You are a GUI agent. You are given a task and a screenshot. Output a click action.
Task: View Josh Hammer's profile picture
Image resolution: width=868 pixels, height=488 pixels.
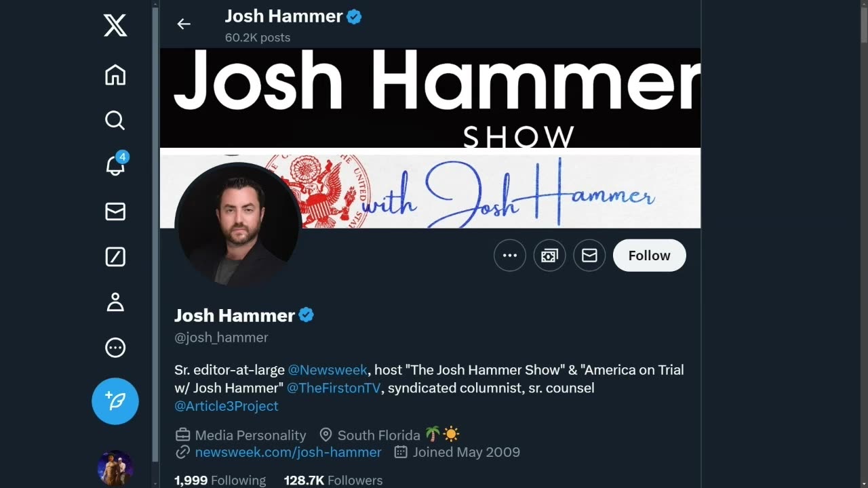pyautogui.click(x=237, y=225)
